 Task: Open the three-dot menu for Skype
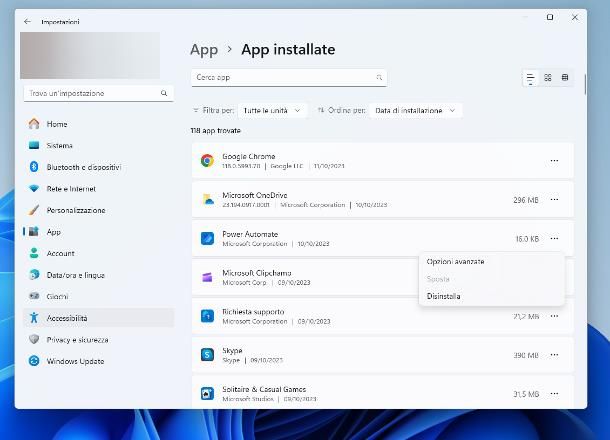554,355
